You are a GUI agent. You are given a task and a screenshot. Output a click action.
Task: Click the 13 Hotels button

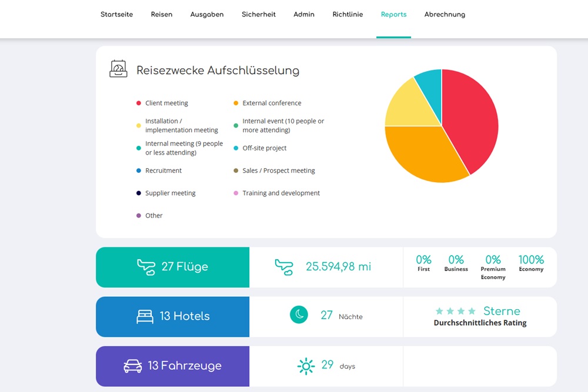pyautogui.click(x=172, y=316)
